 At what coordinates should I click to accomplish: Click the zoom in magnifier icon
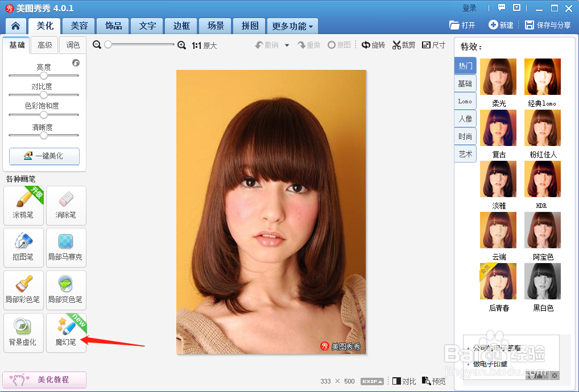point(181,45)
